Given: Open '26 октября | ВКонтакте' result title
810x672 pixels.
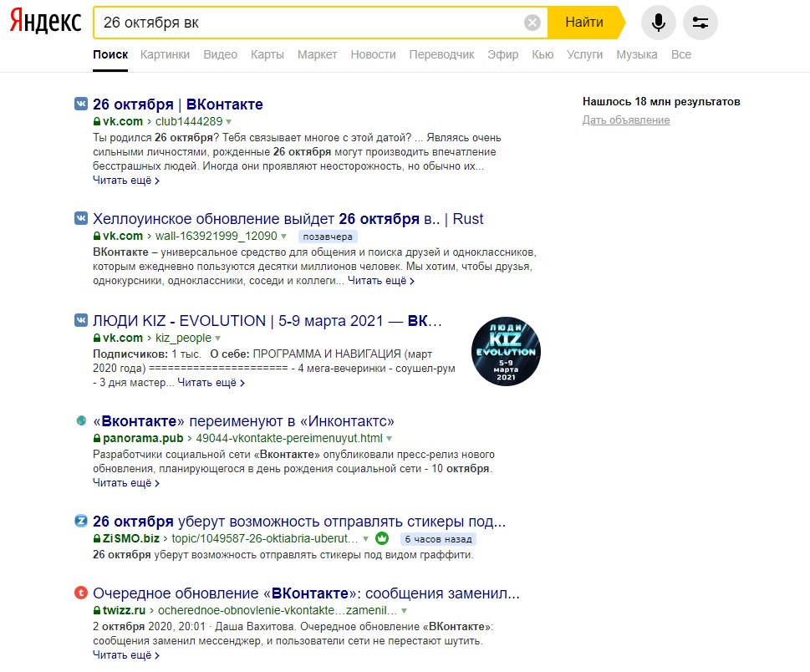Looking at the screenshot, I should coord(178,104).
